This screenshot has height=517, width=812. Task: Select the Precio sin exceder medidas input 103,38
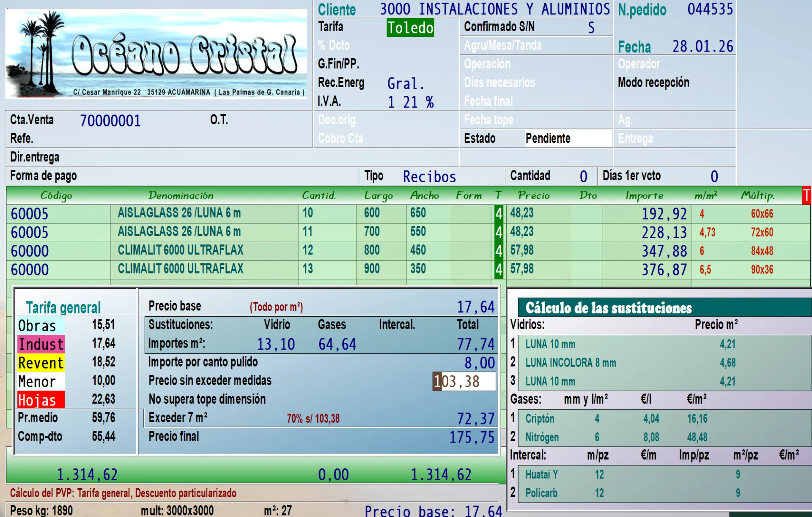[x=464, y=381]
